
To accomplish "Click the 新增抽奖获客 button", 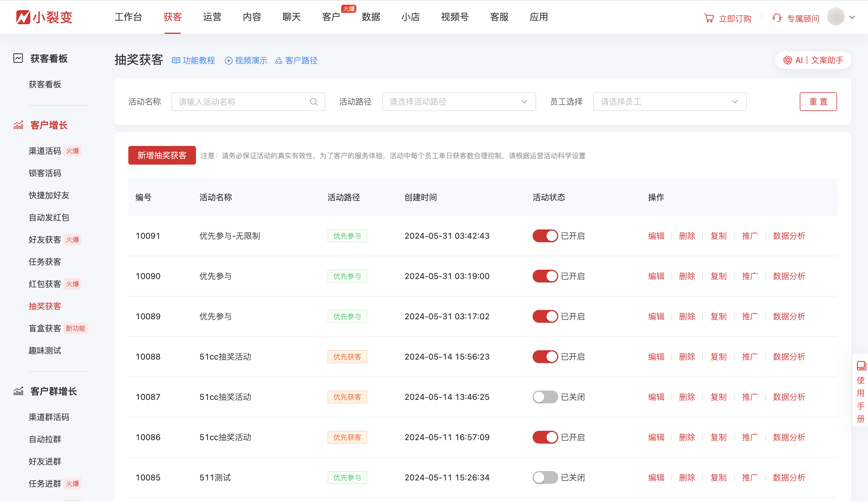I will 162,155.
